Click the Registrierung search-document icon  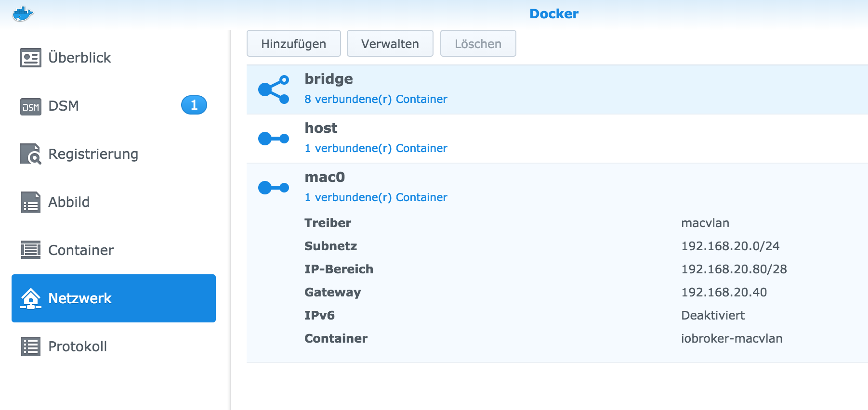(x=31, y=154)
